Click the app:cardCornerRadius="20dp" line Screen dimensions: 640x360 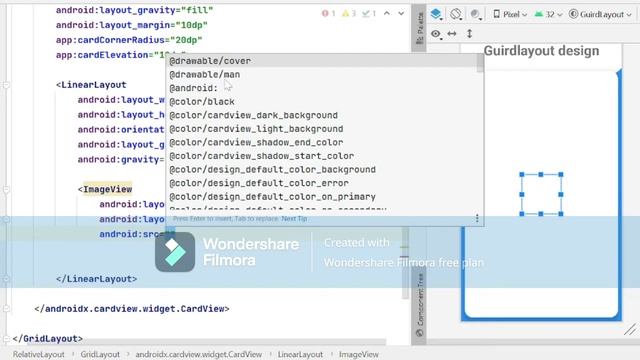(x=129, y=40)
